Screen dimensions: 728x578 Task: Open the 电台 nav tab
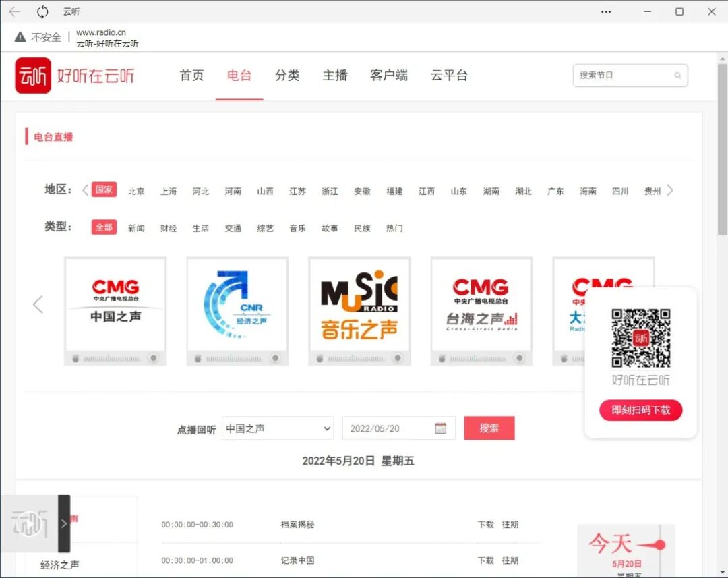coord(239,76)
